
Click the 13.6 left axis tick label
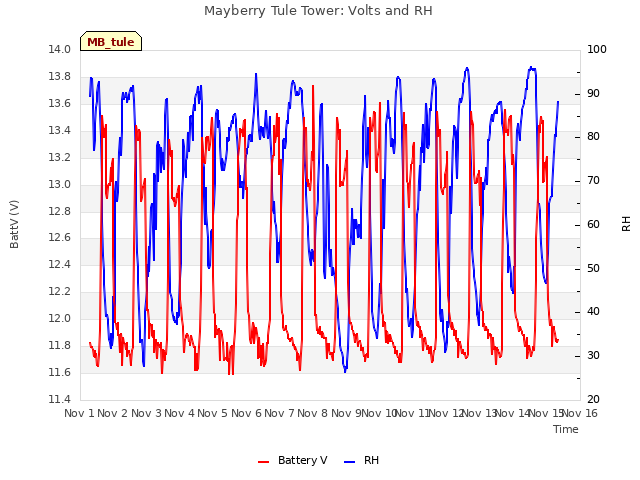coord(60,103)
